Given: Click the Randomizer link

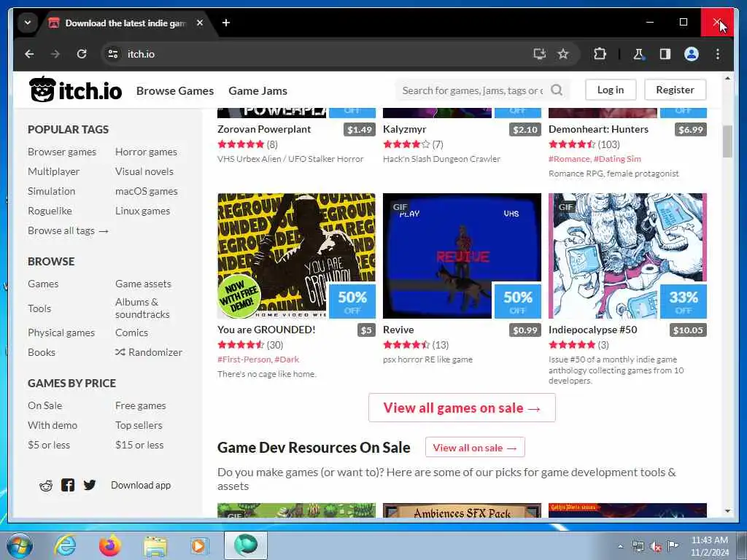Looking at the screenshot, I should tap(149, 352).
